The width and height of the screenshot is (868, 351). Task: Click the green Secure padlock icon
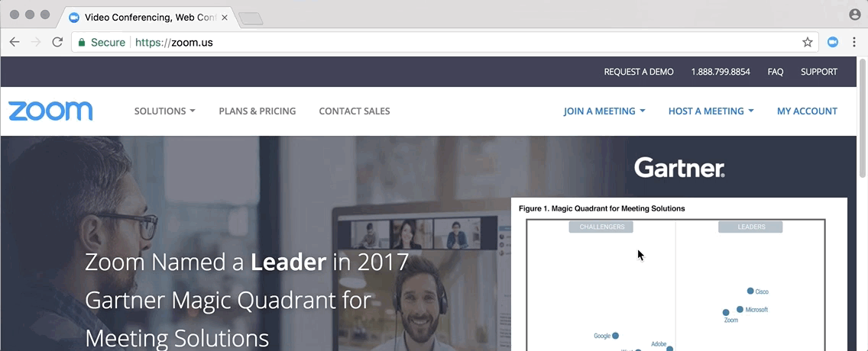click(82, 42)
